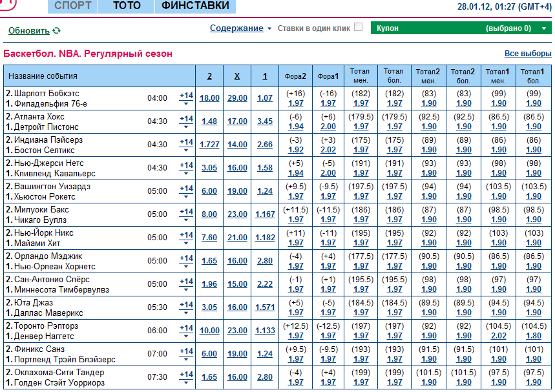Choose odds 3.45 for Детройт Пистонс
This screenshot has height=392, width=555.
click(265, 121)
